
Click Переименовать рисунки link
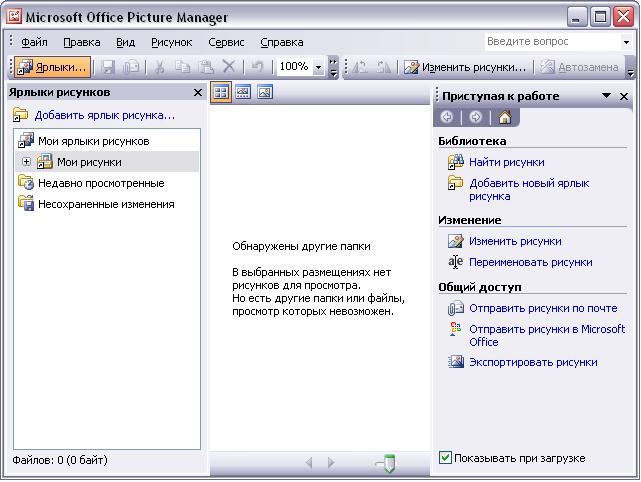[x=531, y=262]
